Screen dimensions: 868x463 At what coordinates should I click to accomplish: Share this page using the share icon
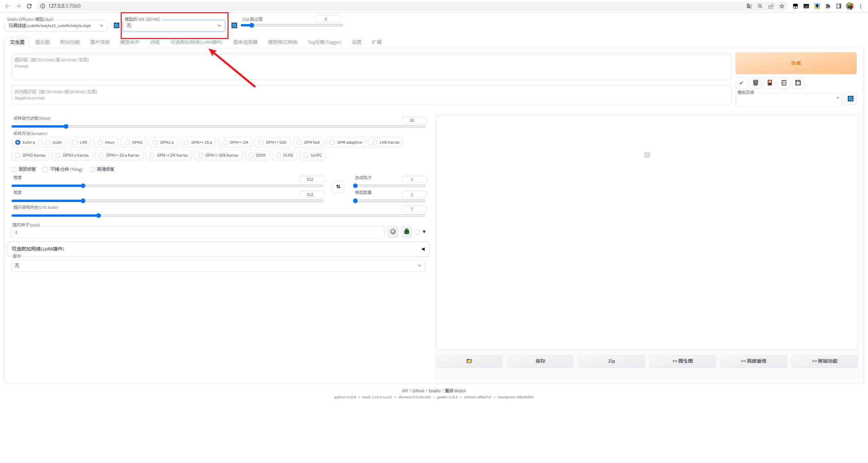[771, 6]
